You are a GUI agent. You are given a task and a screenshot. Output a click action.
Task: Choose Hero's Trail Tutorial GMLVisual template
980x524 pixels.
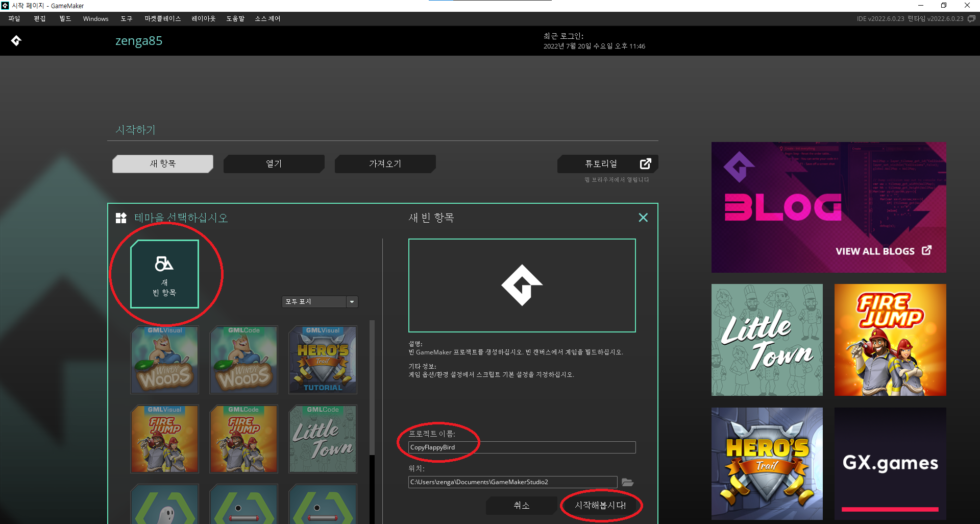(x=323, y=360)
